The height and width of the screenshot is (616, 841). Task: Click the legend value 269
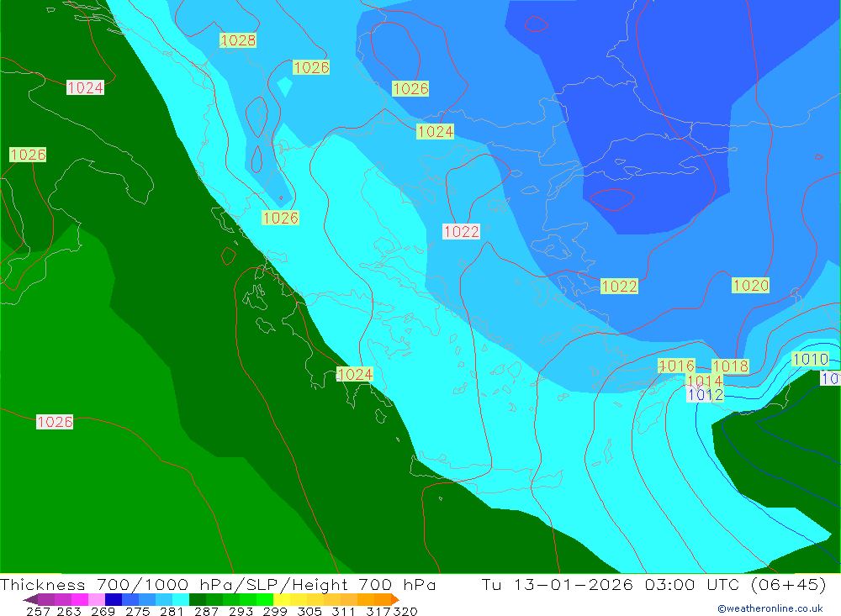(103, 611)
